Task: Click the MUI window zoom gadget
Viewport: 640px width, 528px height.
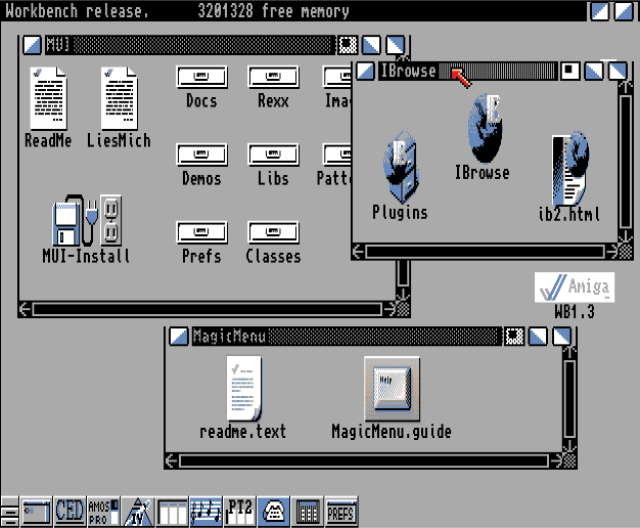Action: click(x=347, y=45)
